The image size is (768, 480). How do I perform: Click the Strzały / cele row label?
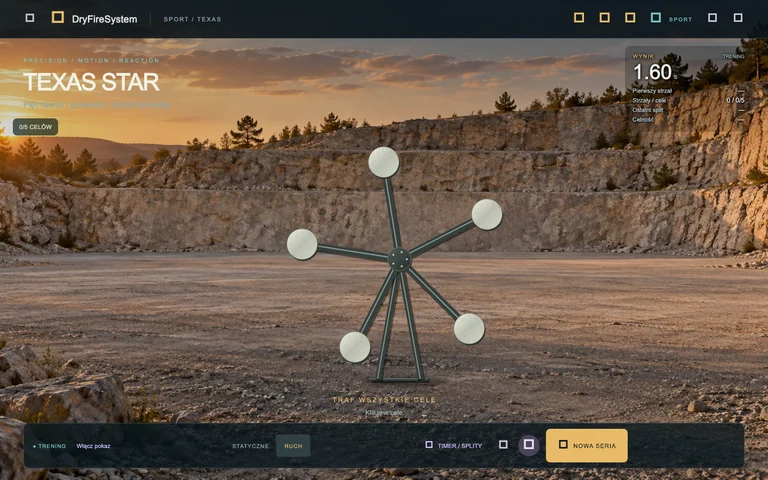click(x=649, y=100)
